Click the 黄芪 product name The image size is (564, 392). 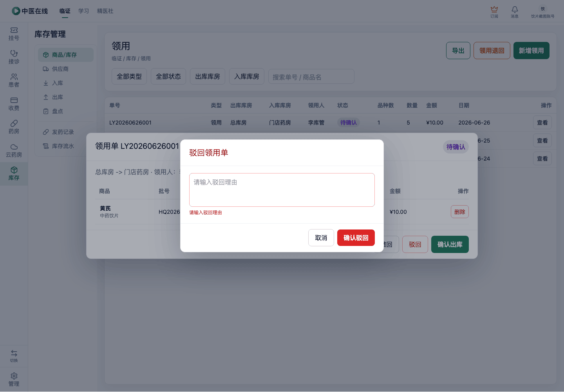(105, 208)
